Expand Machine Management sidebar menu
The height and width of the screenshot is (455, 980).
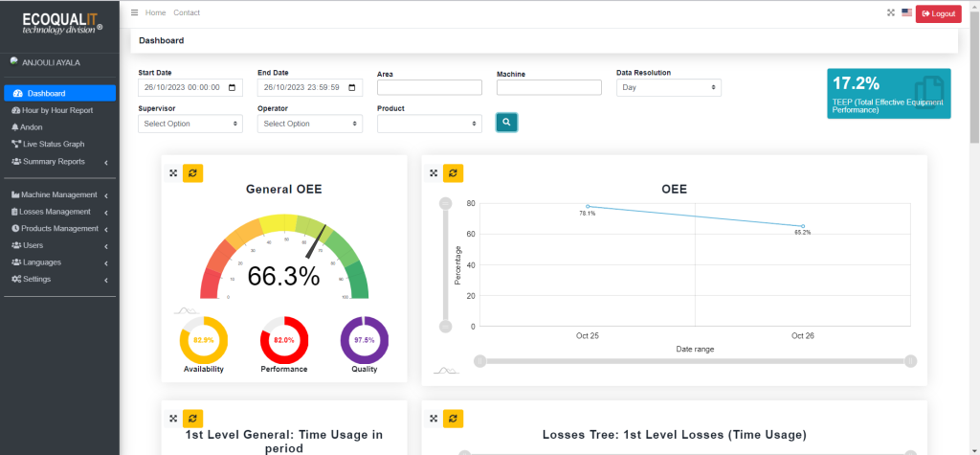click(59, 194)
